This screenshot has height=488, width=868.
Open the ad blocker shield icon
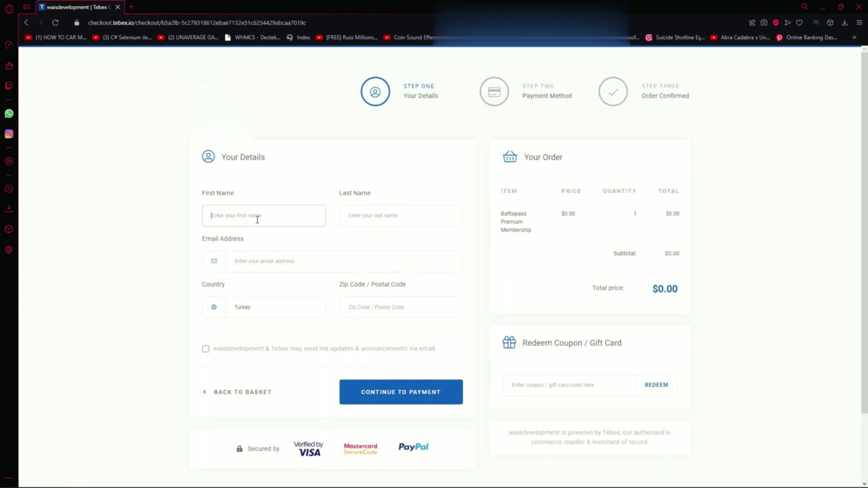point(776,23)
